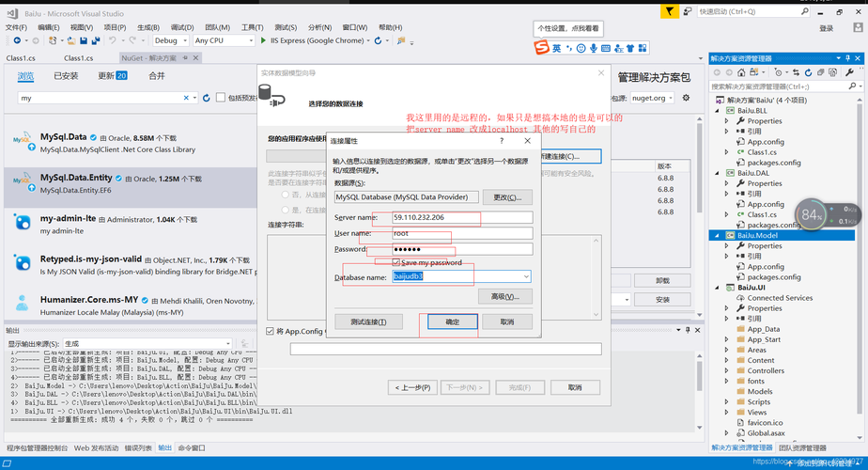The image size is (868, 470).
Task: Click the 确定 button in connection dialog
Action: tap(452, 322)
